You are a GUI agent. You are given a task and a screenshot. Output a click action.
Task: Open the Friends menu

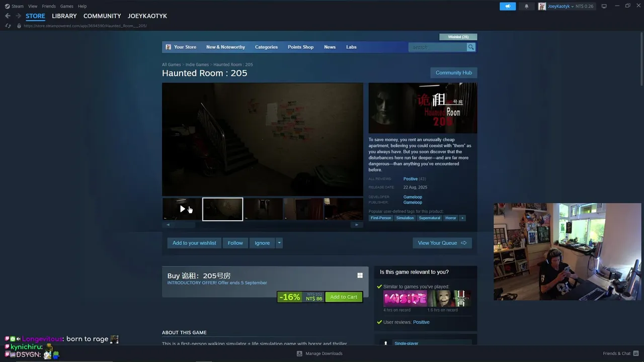click(49, 6)
